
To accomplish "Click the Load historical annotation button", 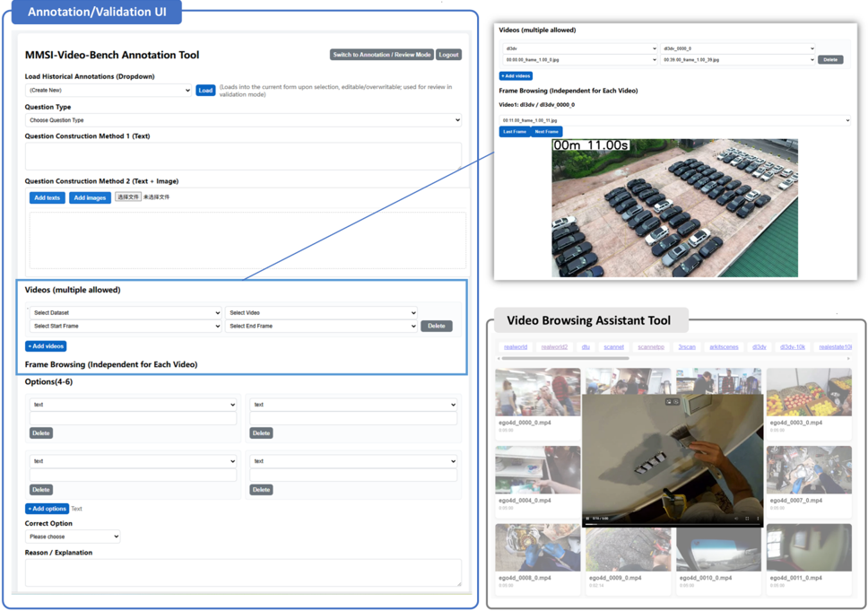I will (205, 91).
